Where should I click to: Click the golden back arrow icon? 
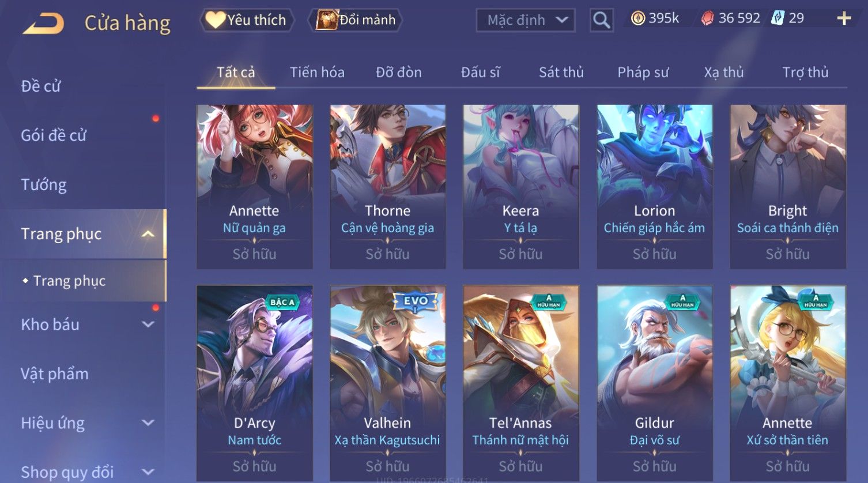[43, 24]
